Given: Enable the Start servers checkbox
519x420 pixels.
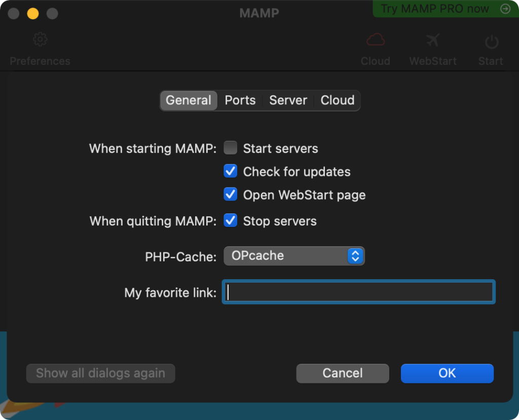Looking at the screenshot, I should coord(231,148).
